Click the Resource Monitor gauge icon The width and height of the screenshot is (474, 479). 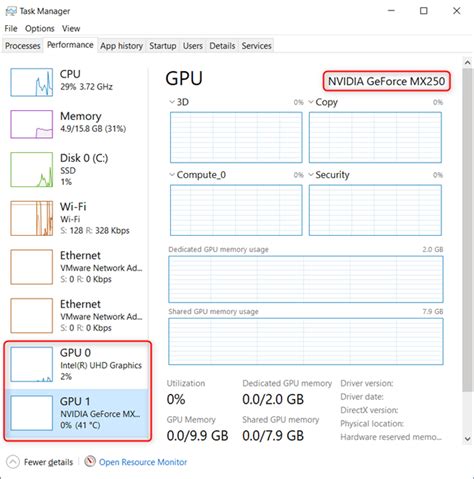click(x=90, y=461)
